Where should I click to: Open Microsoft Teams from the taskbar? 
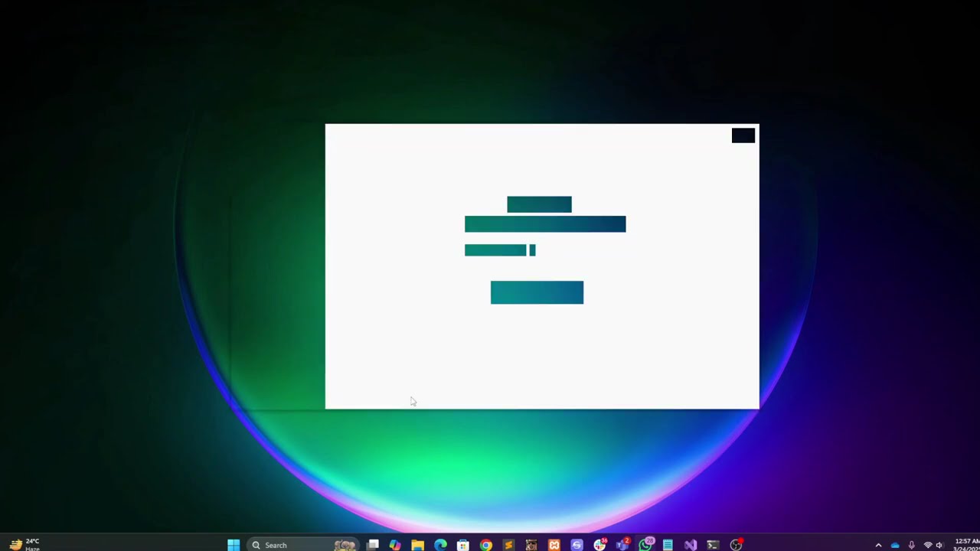622,545
